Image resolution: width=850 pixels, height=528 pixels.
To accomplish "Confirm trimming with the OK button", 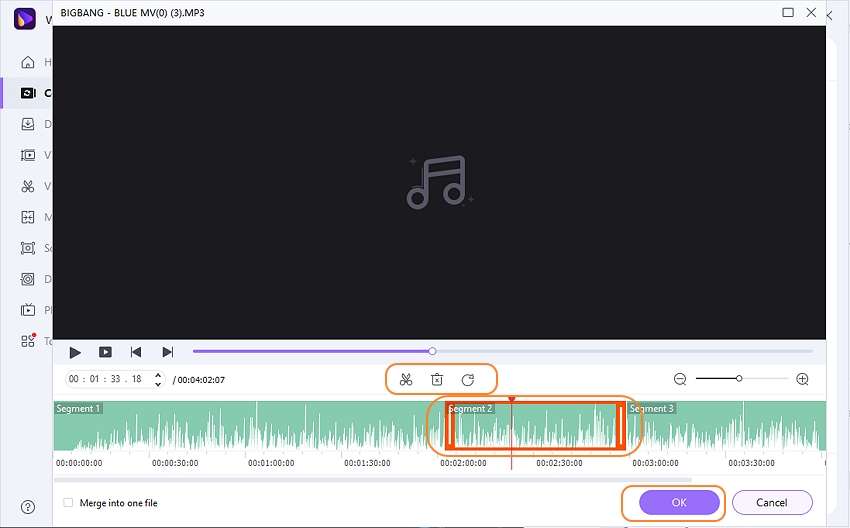I will coord(679,503).
